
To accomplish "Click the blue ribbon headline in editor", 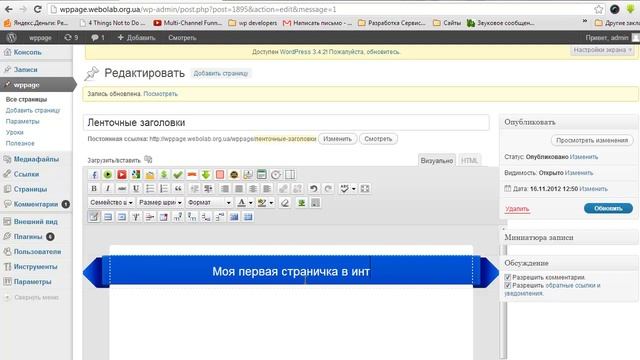I will [291, 271].
